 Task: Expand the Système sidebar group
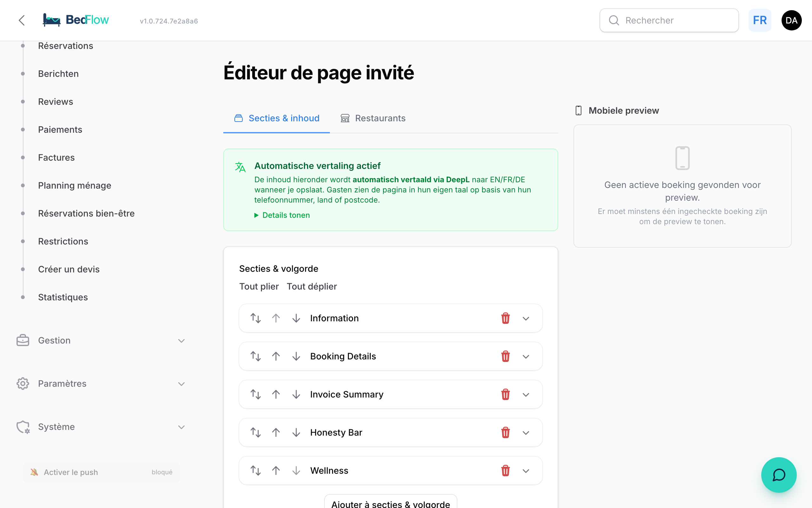[x=101, y=427]
